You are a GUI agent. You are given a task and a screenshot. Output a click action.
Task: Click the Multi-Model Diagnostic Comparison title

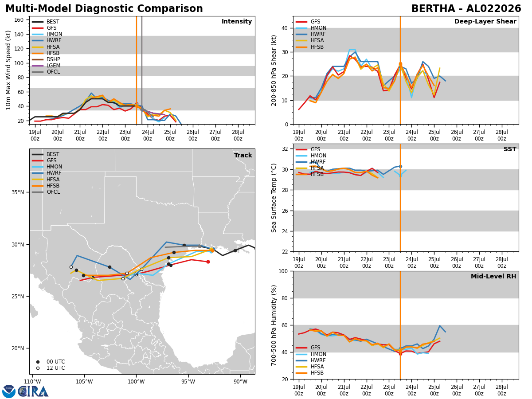[104, 9]
